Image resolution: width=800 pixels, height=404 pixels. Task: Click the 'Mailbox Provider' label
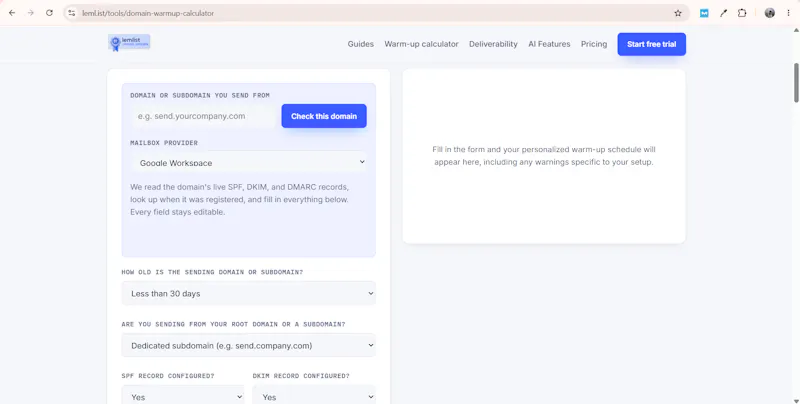[x=164, y=143]
